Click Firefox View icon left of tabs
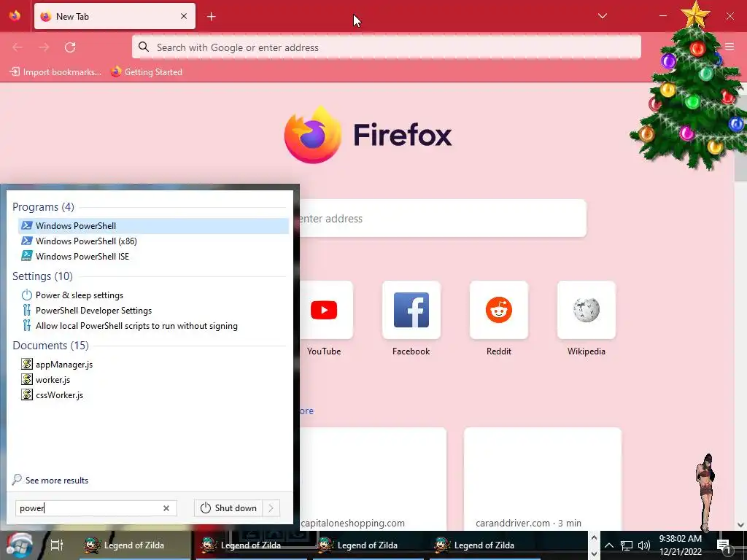Viewport: 747px width, 560px height. click(x=15, y=16)
